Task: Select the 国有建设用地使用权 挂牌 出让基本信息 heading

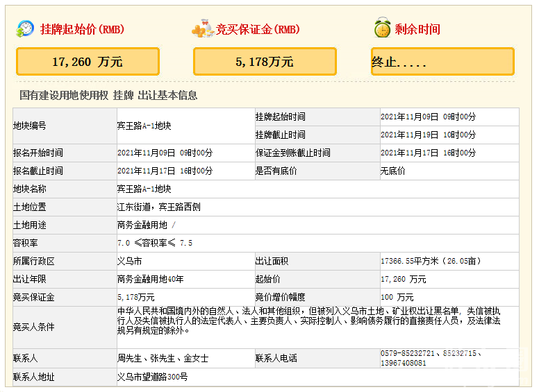Action: (108, 96)
